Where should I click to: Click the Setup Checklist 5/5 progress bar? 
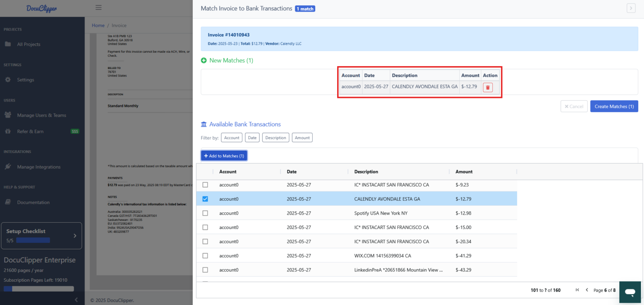click(33, 241)
